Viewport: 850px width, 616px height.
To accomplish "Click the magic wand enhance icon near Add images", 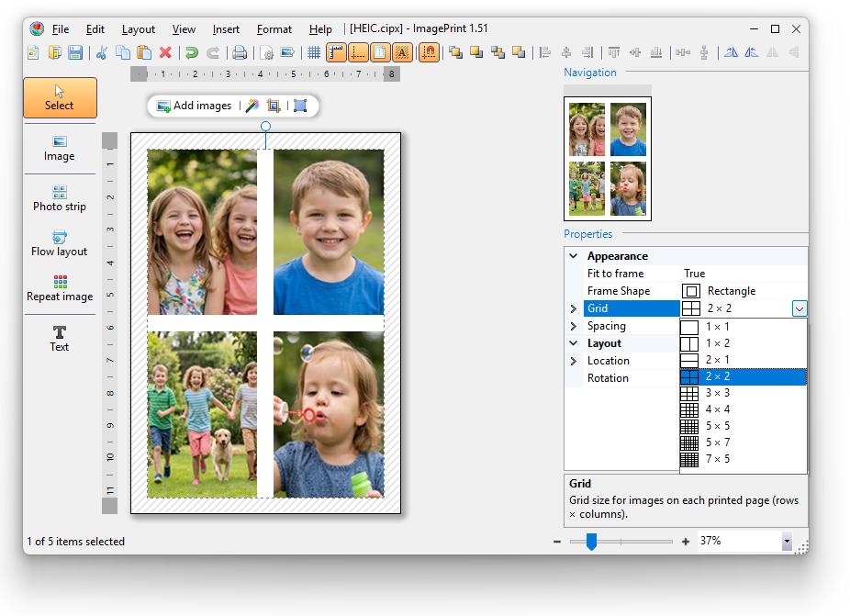I will click(252, 106).
